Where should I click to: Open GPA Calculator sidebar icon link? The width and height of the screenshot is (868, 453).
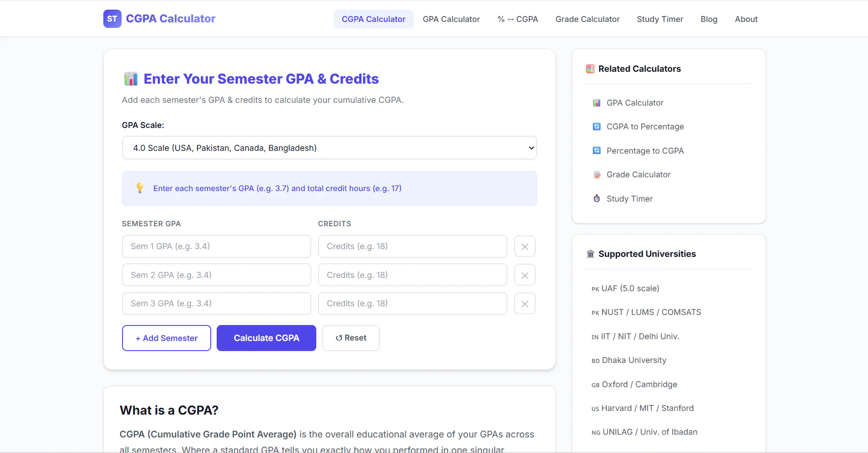click(x=596, y=103)
